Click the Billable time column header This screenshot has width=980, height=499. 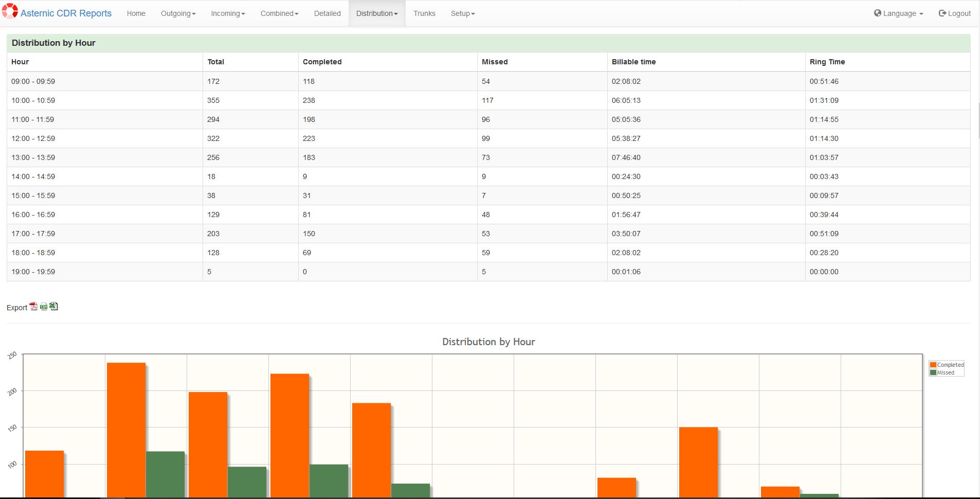tap(633, 62)
